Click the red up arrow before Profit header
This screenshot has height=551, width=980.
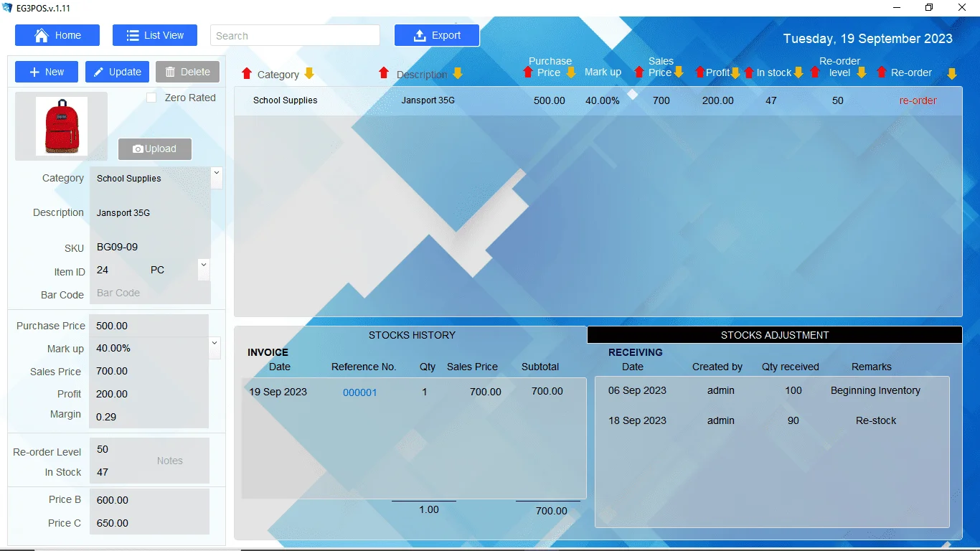pos(700,72)
